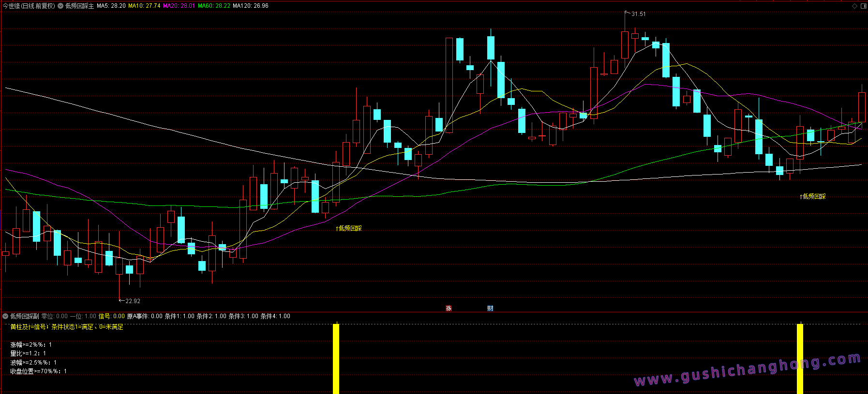Click the 31.51 high price label
The width and height of the screenshot is (868, 394).
coord(638,14)
